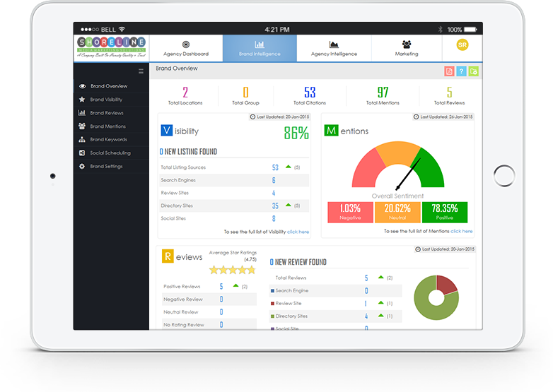Click the Mentions 'click here' link
The width and height of the screenshot is (553, 392).
[461, 231]
